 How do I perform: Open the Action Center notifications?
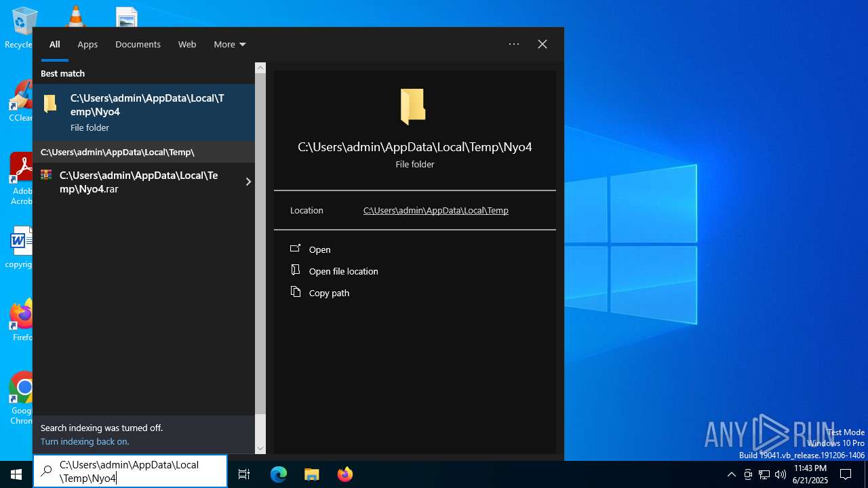coord(846,474)
